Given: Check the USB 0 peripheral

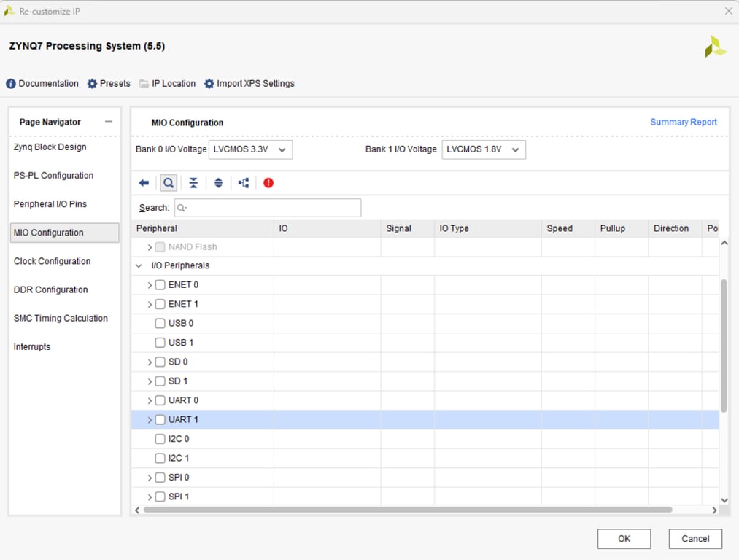Looking at the screenshot, I should tap(160, 324).
